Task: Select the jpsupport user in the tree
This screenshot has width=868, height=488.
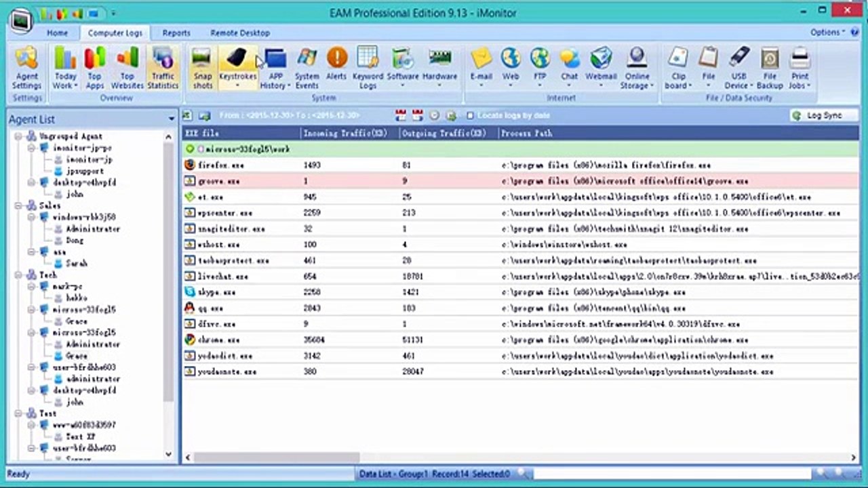Action: tap(85, 171)
